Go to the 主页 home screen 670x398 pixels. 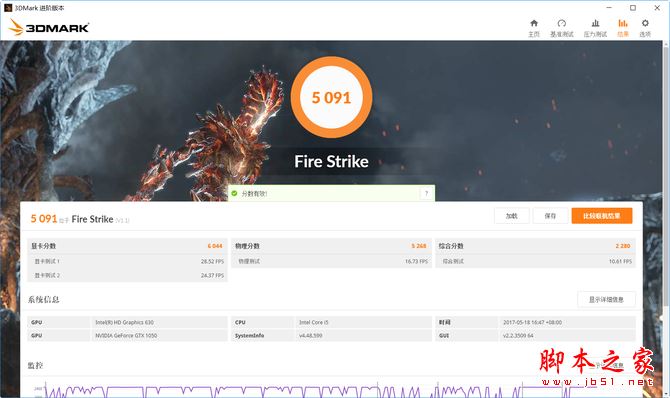tap(534, 28)
